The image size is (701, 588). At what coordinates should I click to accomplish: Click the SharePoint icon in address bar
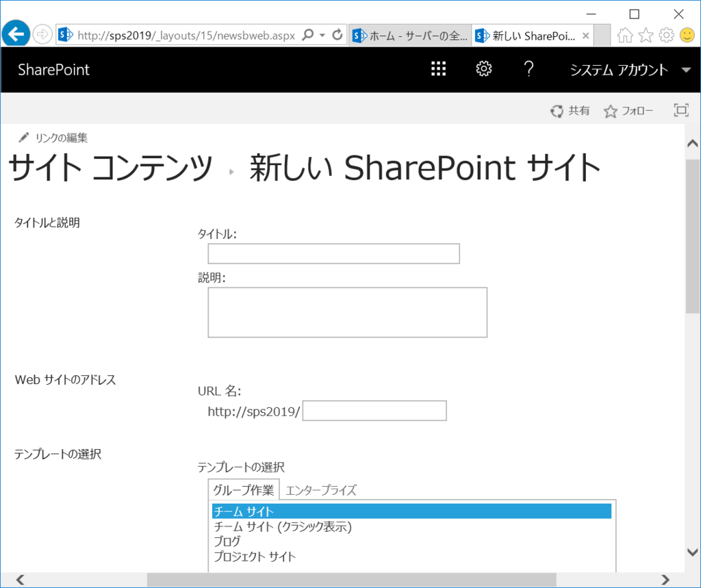point(66,35)
